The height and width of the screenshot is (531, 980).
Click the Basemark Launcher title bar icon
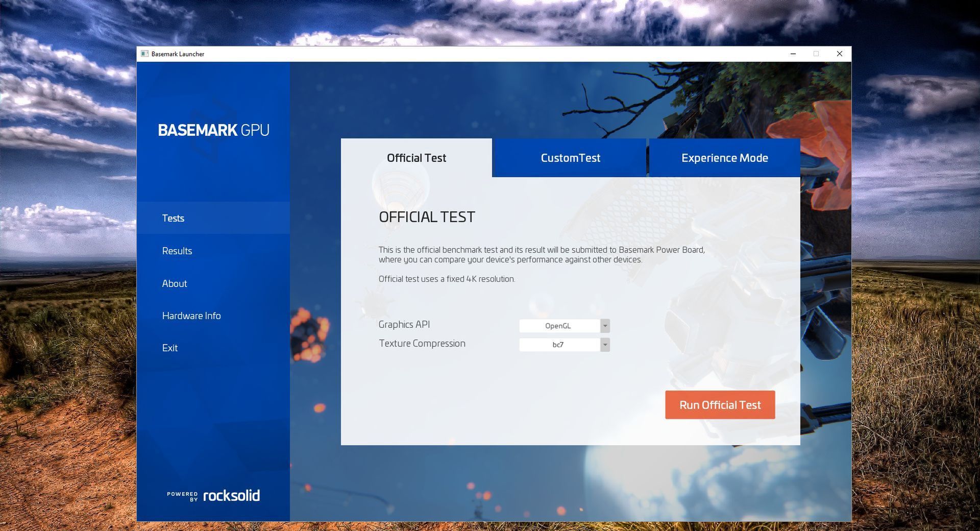(145, 54)
